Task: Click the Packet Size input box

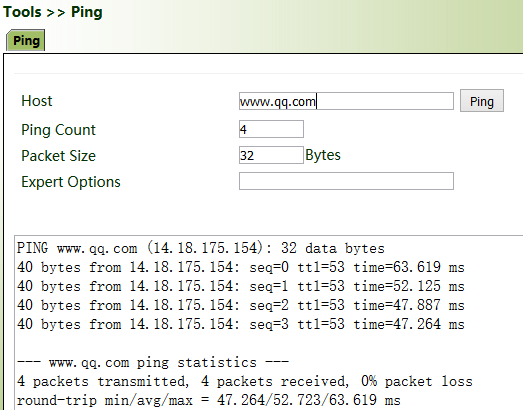Action: (271, 155)
